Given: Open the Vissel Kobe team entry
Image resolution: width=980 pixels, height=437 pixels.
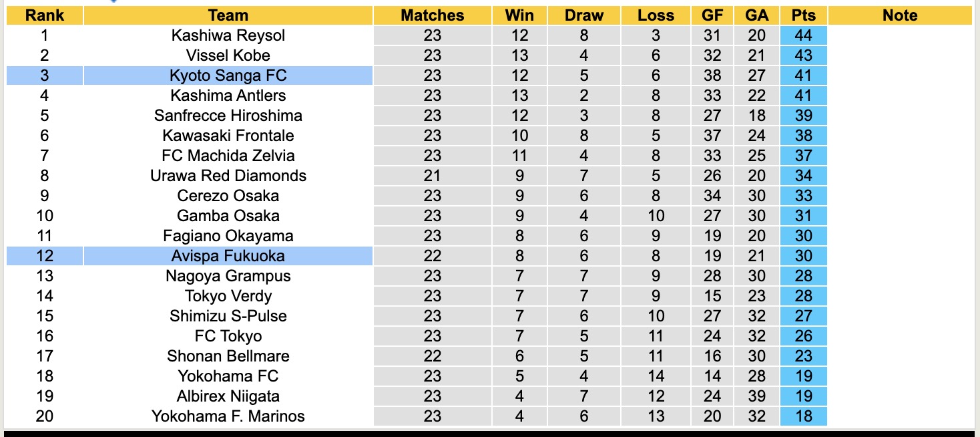Looking at the screenshot, I should (x=228, y=55).
